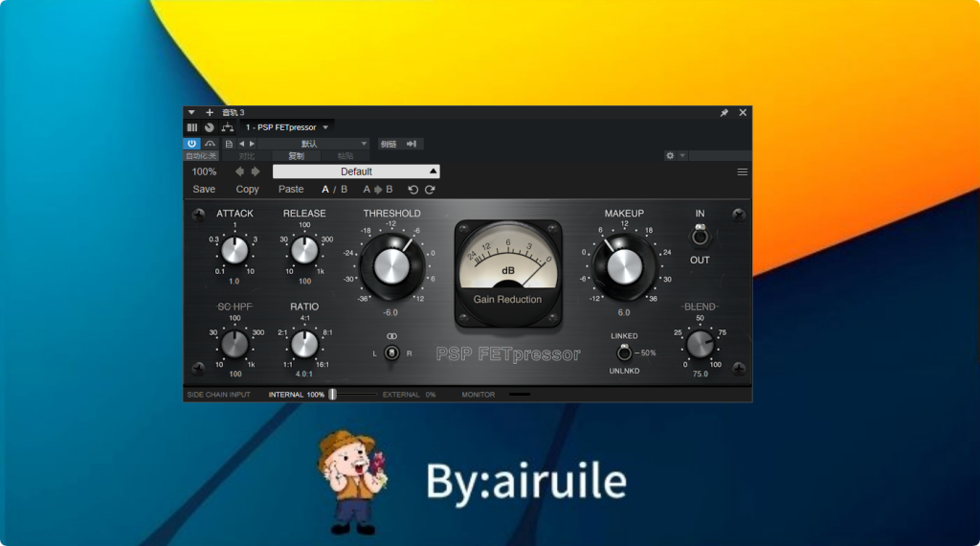Click the THRESHOLD knob

(391, 267)
